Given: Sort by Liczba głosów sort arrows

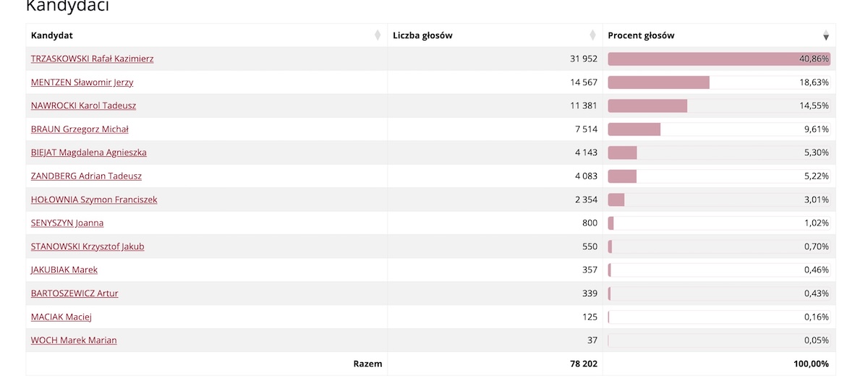Looking at the screenshot, I should tap(593, 35).
